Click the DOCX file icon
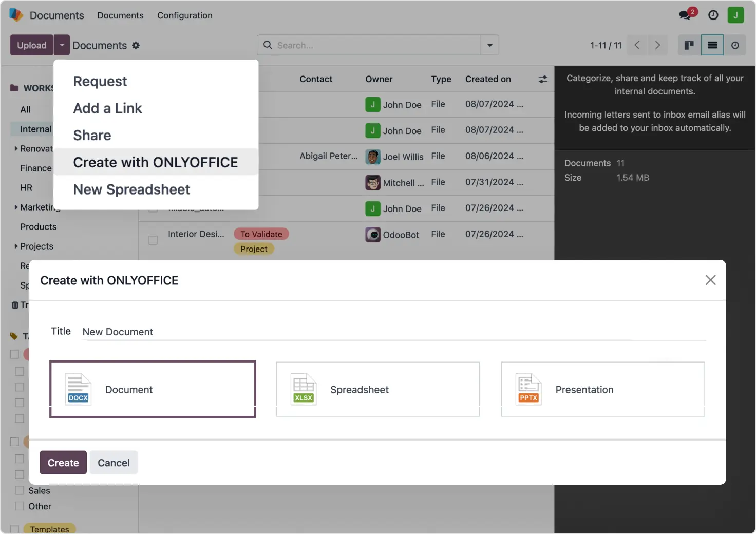756x534 pixels. [79, 389]
